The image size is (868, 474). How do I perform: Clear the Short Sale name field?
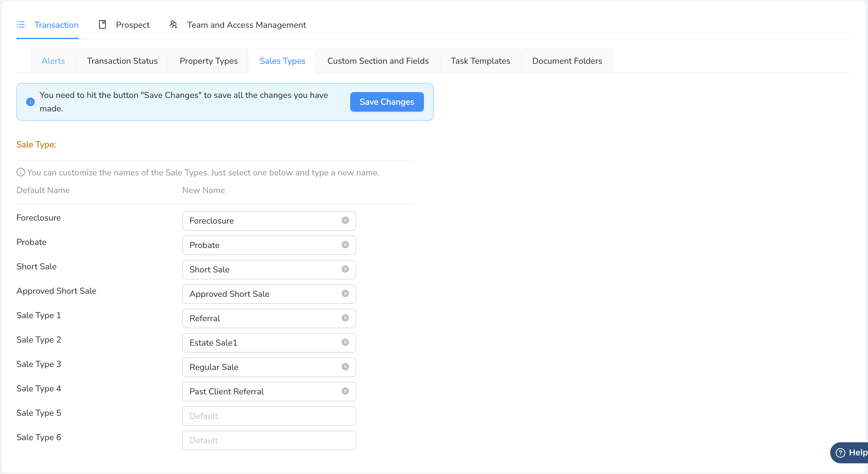click(x=345, y=269)
